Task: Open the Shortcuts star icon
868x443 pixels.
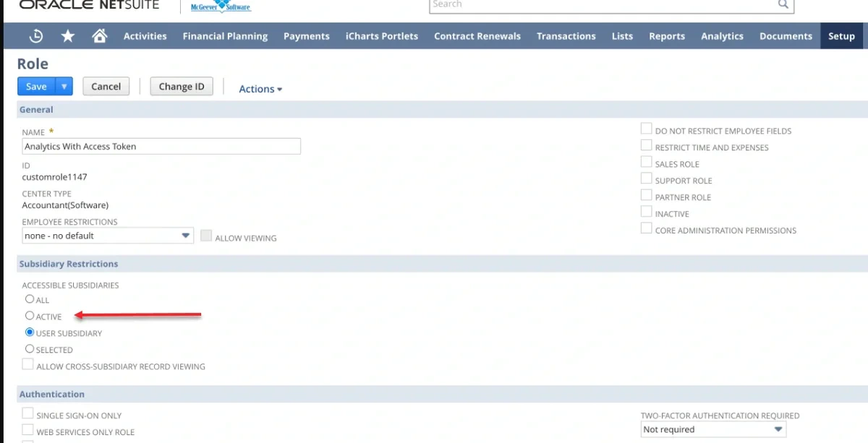Action: click(x=67, y=35)
